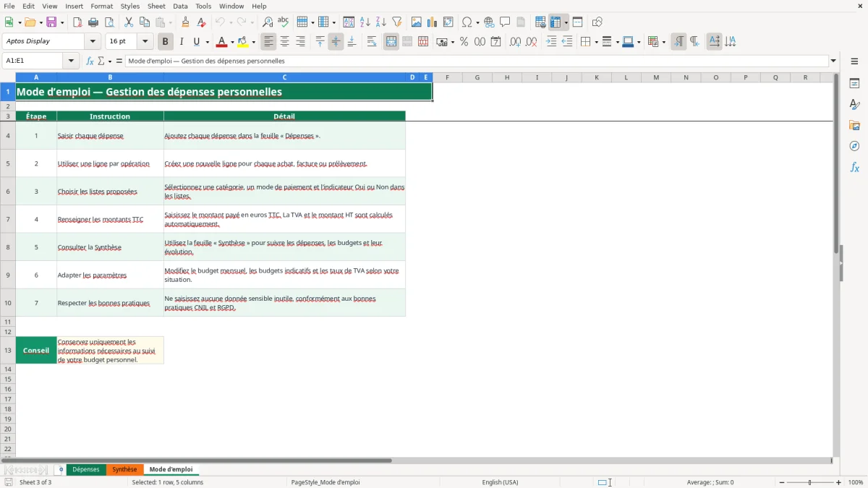This screenshot has width=868, height=488.
Task: Toggle Center Vertically alignment
Action: [336, 42]
